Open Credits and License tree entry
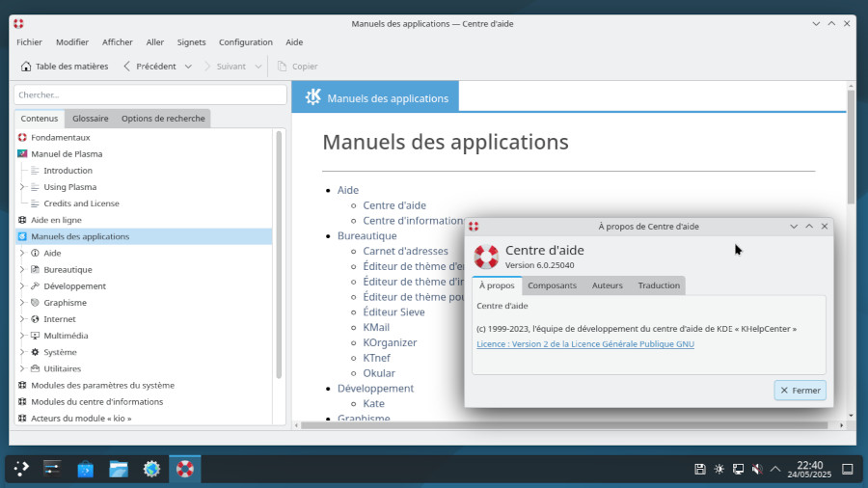The width and height of the screenshot is (868, 488). tap(81, 203)
